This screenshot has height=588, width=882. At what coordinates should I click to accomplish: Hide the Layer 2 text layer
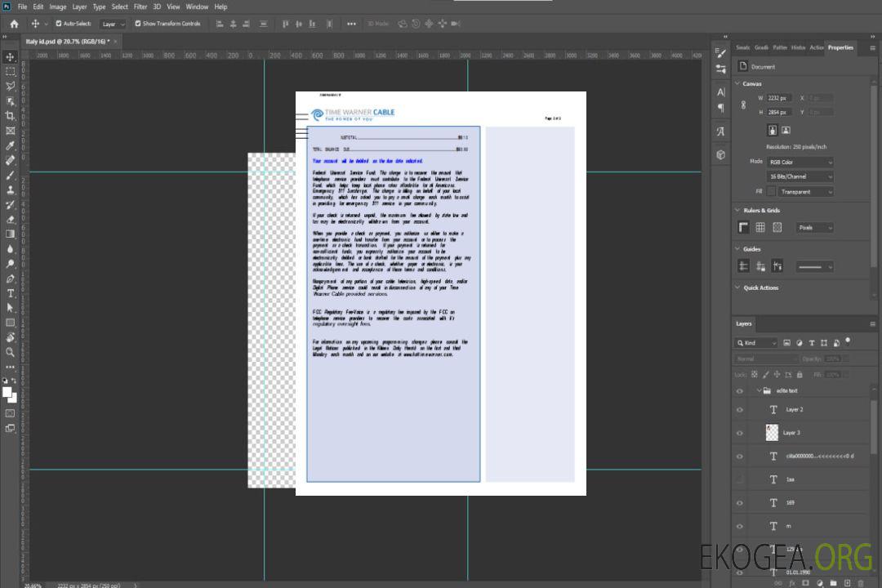pos(740,410)
